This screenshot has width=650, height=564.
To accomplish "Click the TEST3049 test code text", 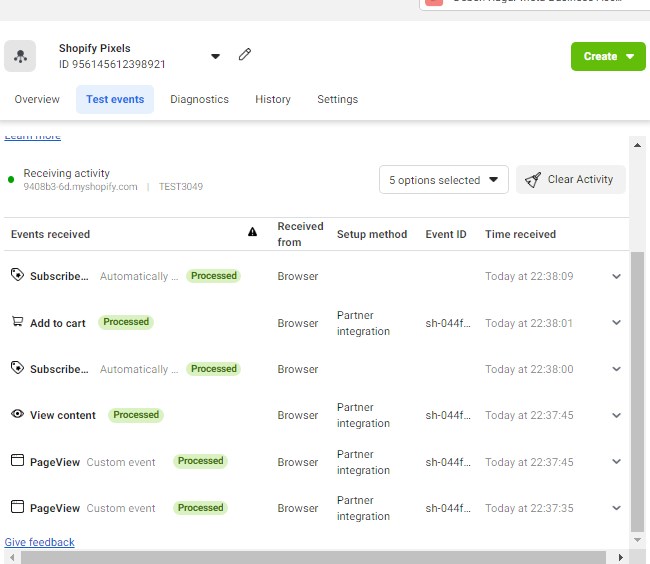I will coord(181,186).
